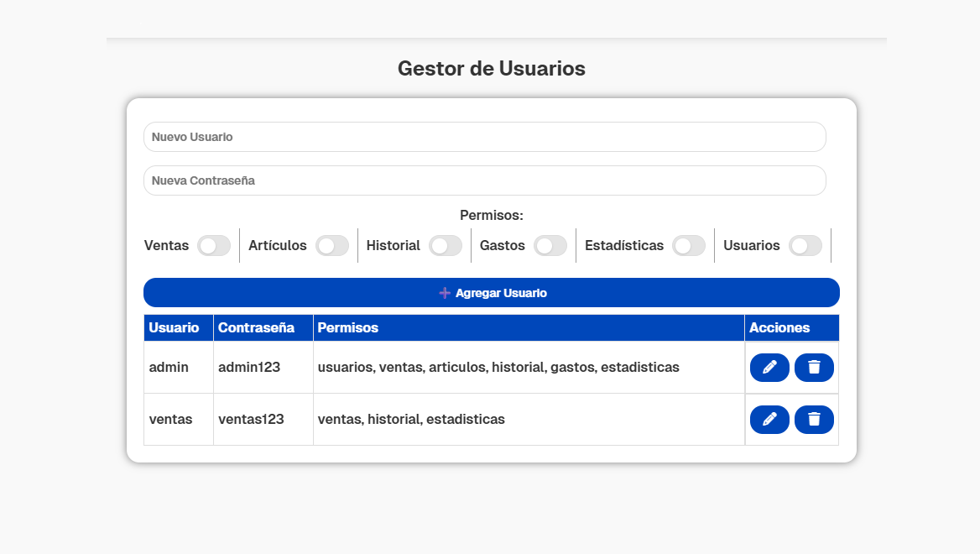
Task: Click the Nueva Contraseña input field
Action: pos(485,180)
